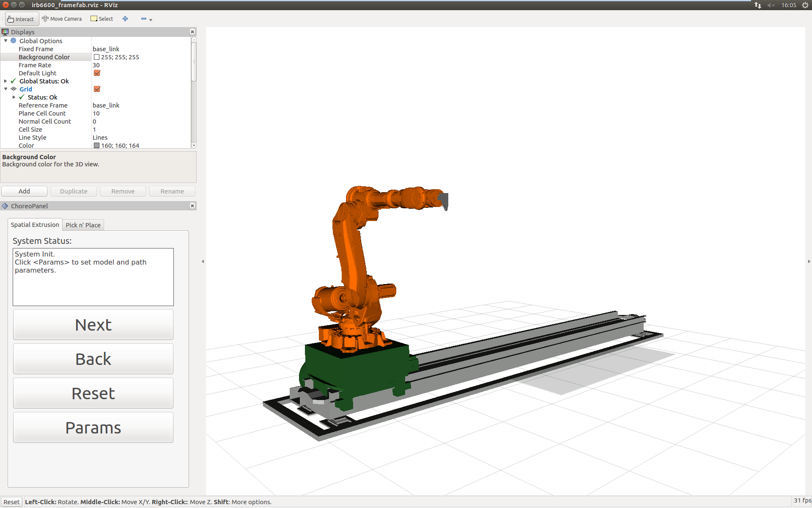Click the Displays panel close icon
The image size is (812, 508).
tap(192, 32)
